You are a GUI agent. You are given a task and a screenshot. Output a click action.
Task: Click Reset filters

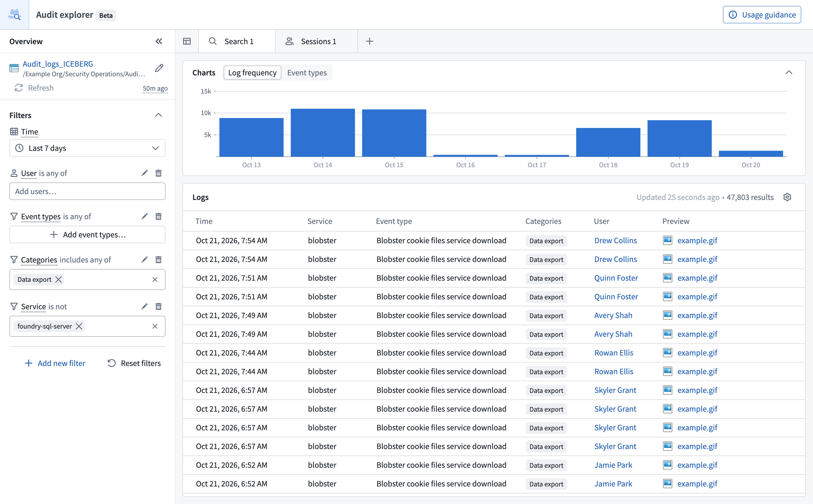click(134, 363)
